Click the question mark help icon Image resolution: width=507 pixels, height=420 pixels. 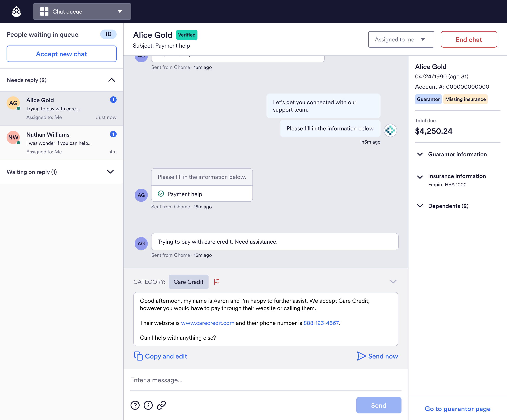pyautogui.click(x=135, y=405)
